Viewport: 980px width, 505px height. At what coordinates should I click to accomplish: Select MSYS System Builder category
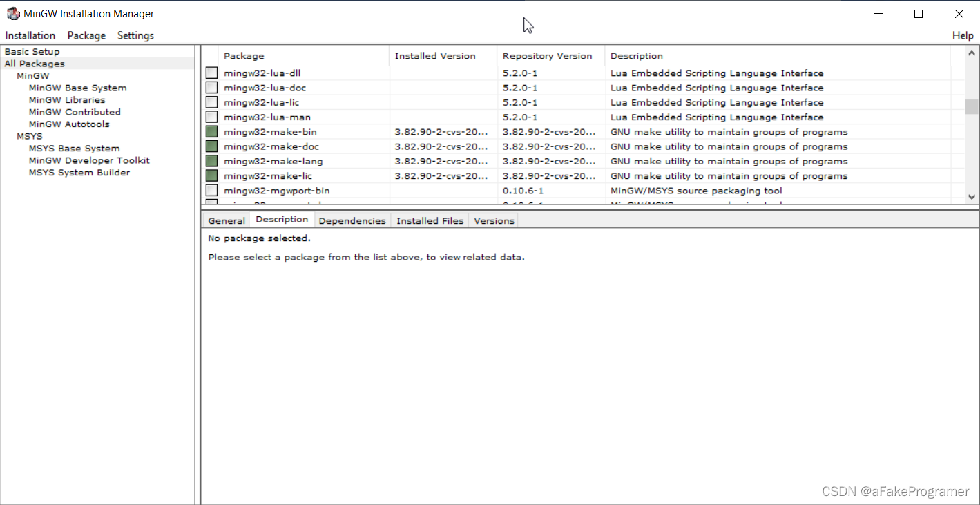pyautogui.click(x=79, y=173)
